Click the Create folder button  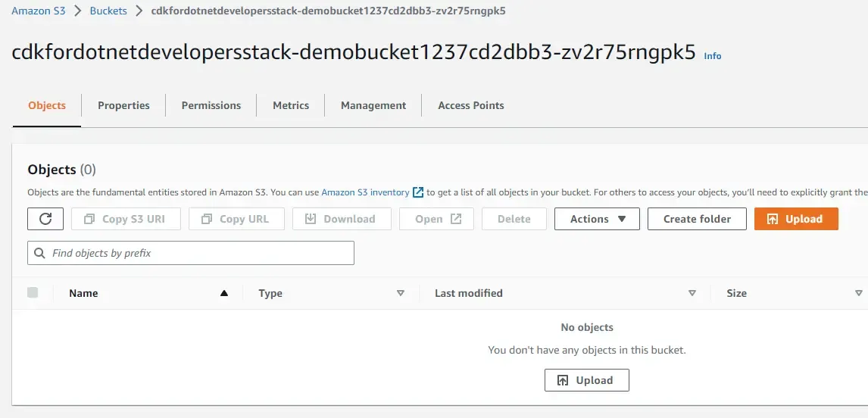(697, 219)
